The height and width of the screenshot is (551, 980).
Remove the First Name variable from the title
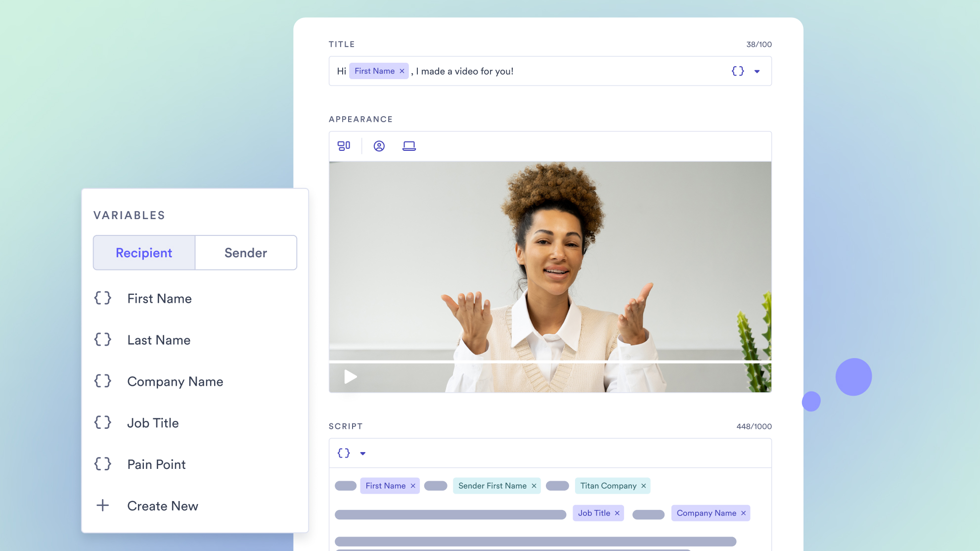pyautogui.click(x=401, y=71)
